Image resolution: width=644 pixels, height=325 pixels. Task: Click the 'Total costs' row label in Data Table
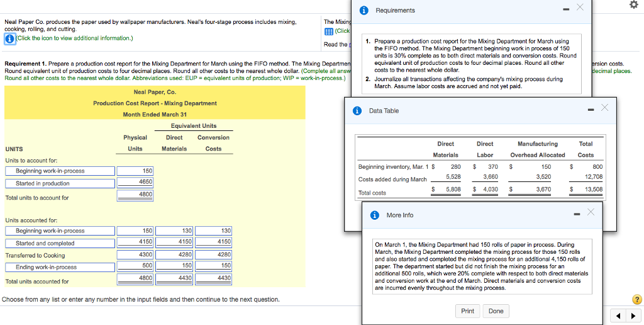tap(372, 193)
